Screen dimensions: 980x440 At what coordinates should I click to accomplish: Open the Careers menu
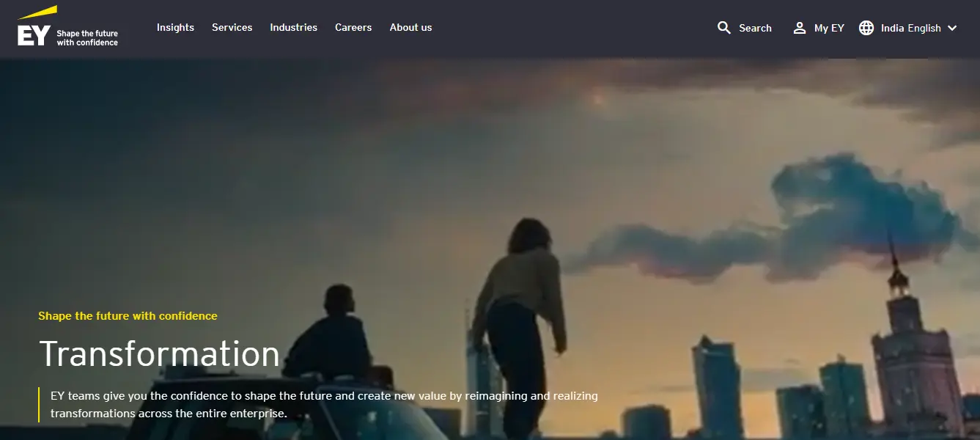pyautogui.click(x=353, y=27)
